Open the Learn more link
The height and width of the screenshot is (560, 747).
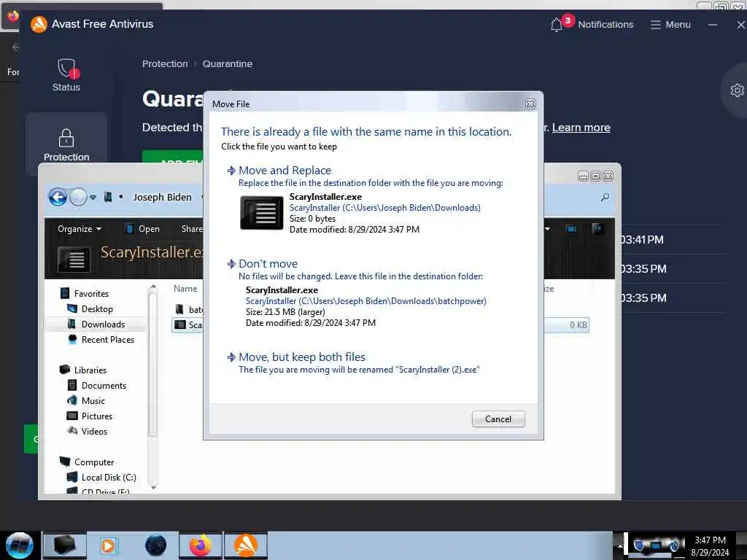(x=581, y=128)
